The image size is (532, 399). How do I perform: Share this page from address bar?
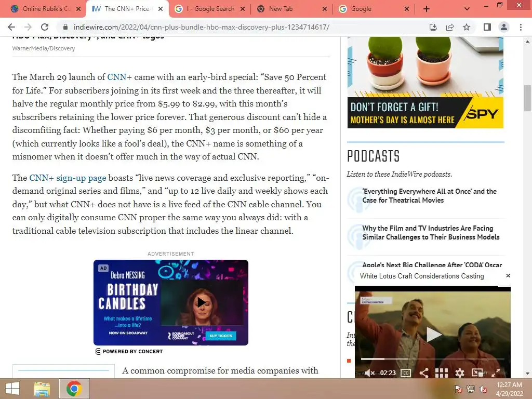click(450, 27)
